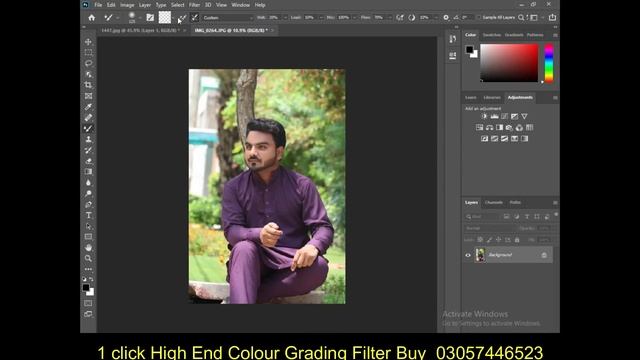
Task: Select the Background layer thumbnail
Action: point(480,255)
